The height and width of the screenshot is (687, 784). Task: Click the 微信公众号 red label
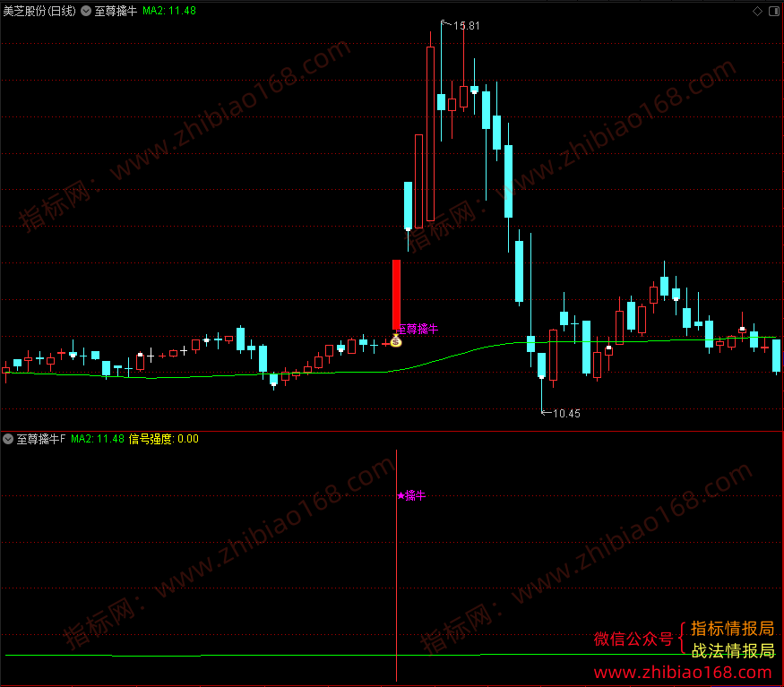633,639
